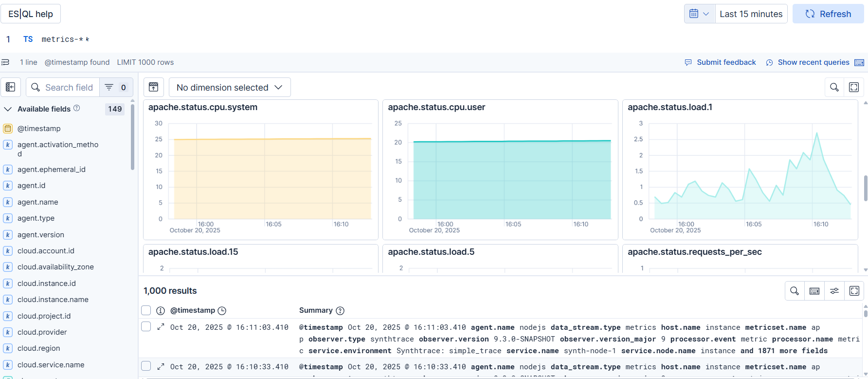Collapse the Available fields section

coord(8,109)
